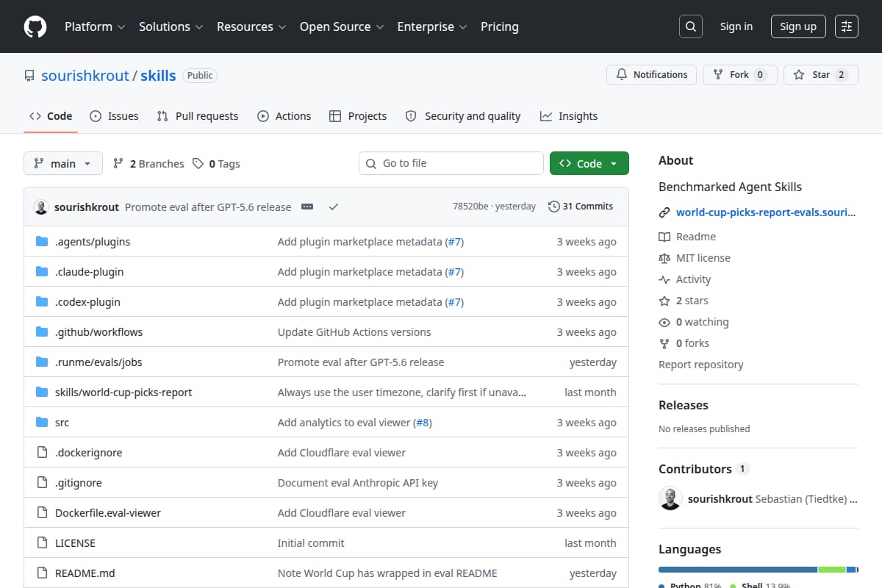This screenshot has height=588, width=882.
Task: Open the GitHub home logo
Action: tap(35, 26)
